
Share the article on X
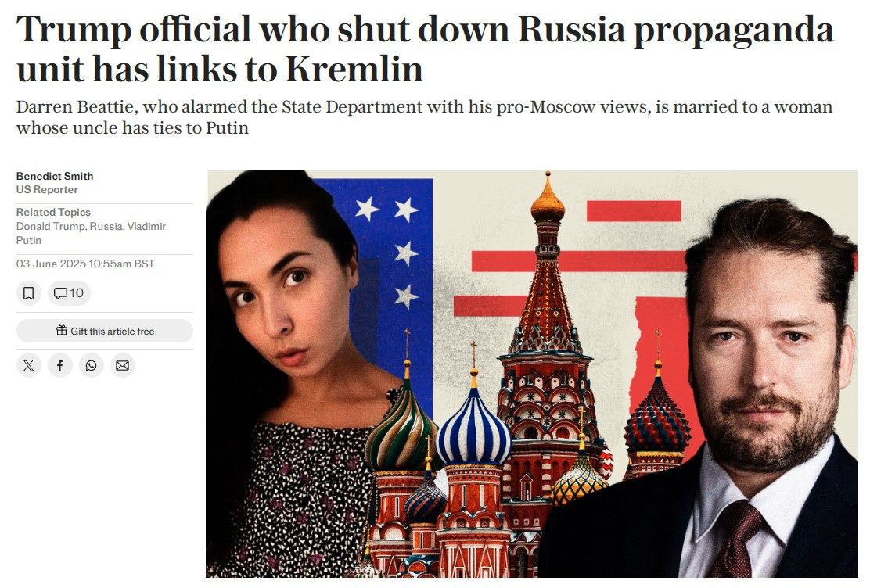pyautogui.click(x=28, y=366)
